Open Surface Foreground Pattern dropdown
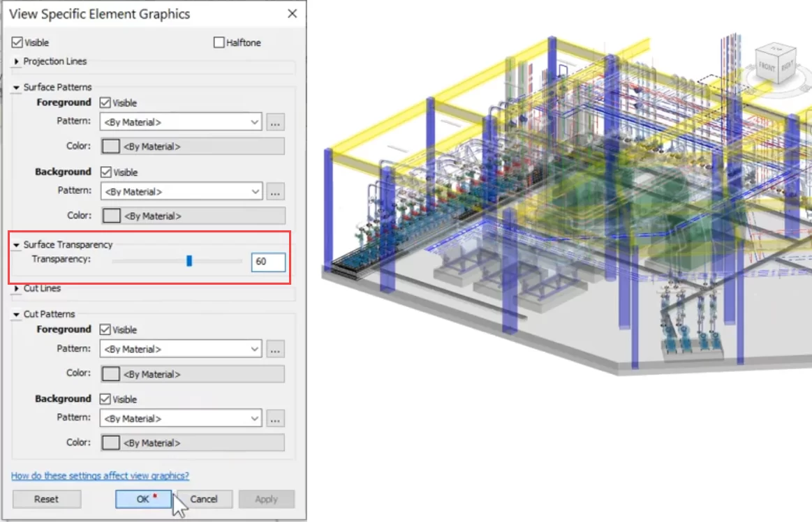The image size is (812, 522). coord(182,122)
